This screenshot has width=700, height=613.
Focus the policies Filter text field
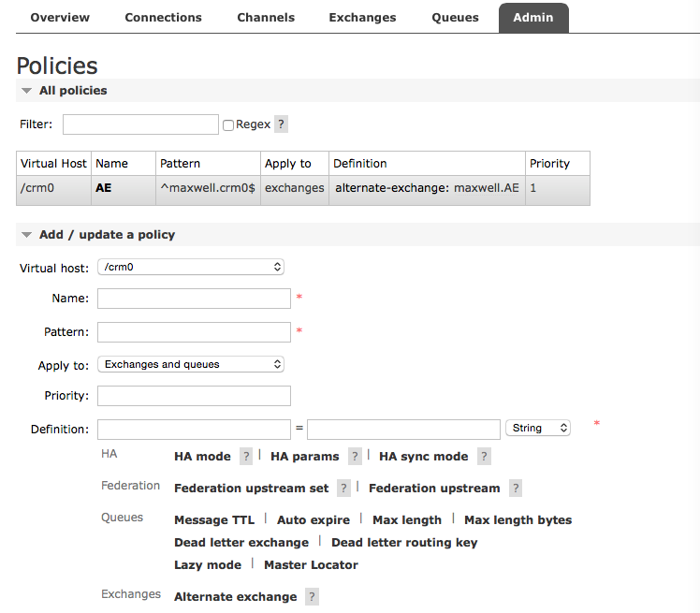[140, 124]
